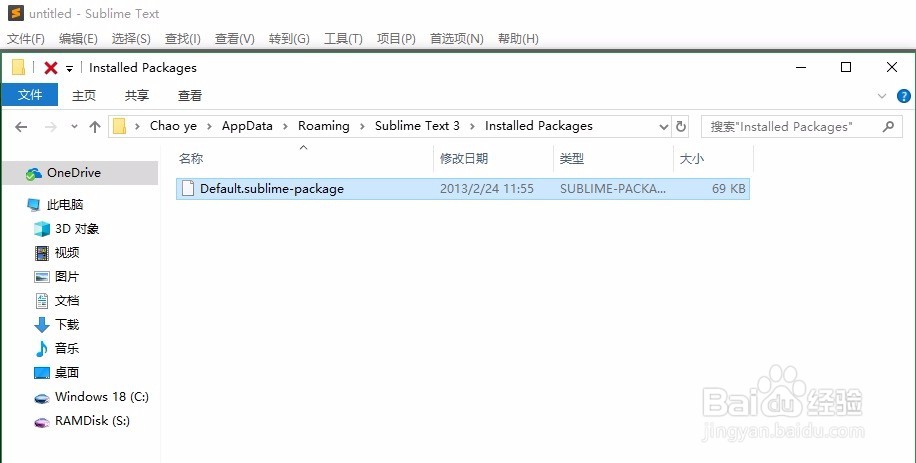Viewport: 916px width, 463px height.
Task: Click the 69 KB size cell
Action: (728, 189)
